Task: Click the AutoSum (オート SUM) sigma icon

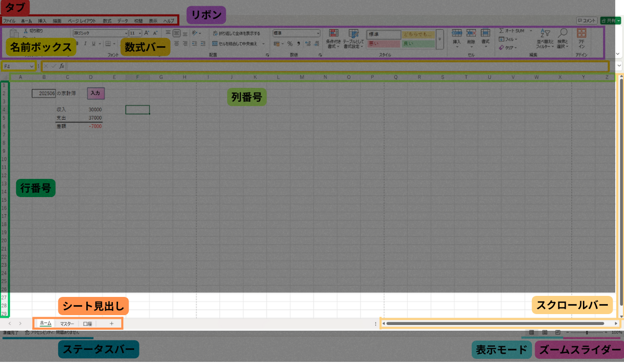Action: coord(501,31)
